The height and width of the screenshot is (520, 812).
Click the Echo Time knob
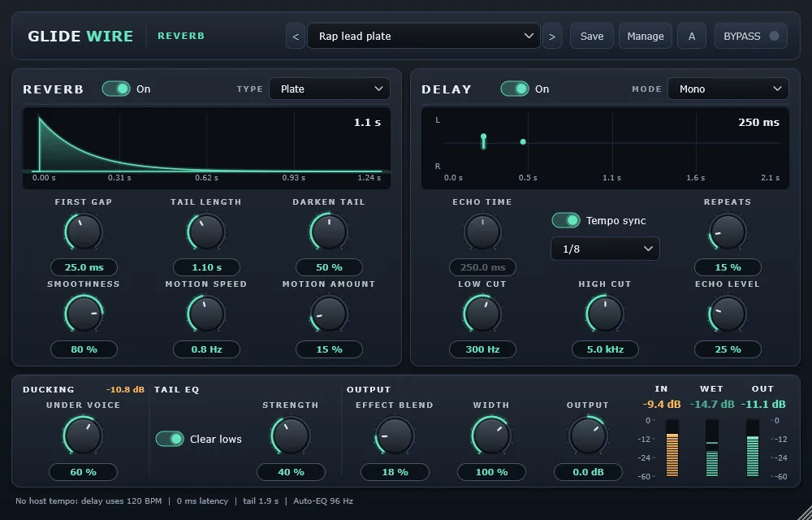(482, 232)
